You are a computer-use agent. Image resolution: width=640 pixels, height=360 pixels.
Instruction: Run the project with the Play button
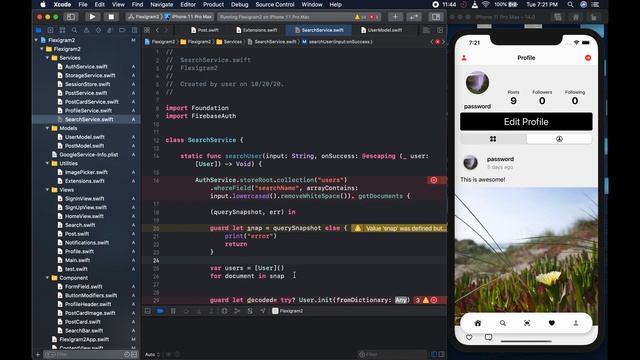point(92,17)
